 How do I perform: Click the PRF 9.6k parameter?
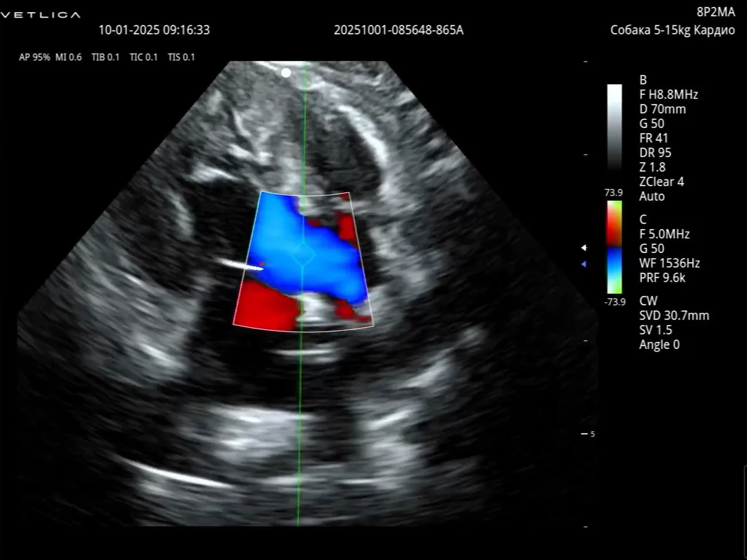(x=662, y=278)
